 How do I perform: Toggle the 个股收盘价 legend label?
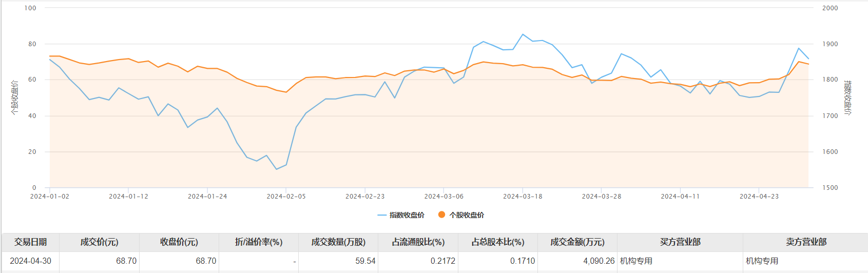point(467,216)
